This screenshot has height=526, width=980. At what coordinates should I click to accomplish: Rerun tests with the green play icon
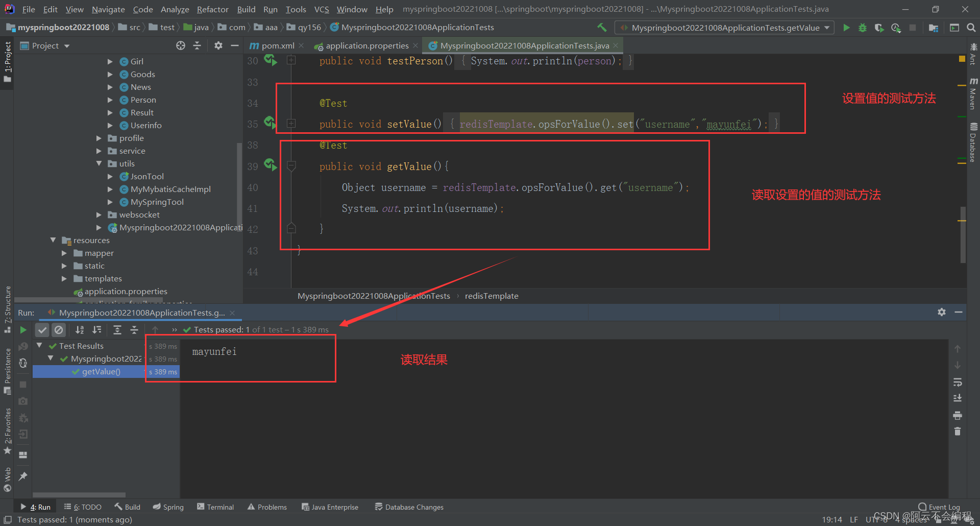coord(22,330)
